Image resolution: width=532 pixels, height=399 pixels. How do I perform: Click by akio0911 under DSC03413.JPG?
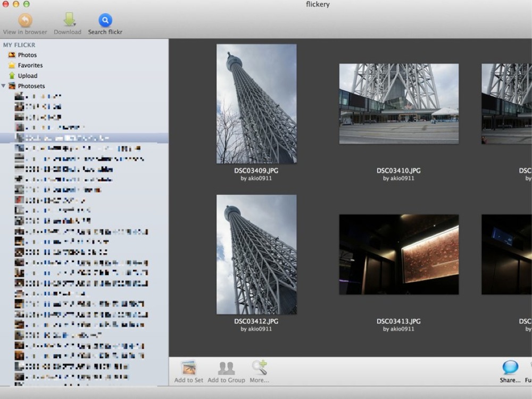[398, 329]
